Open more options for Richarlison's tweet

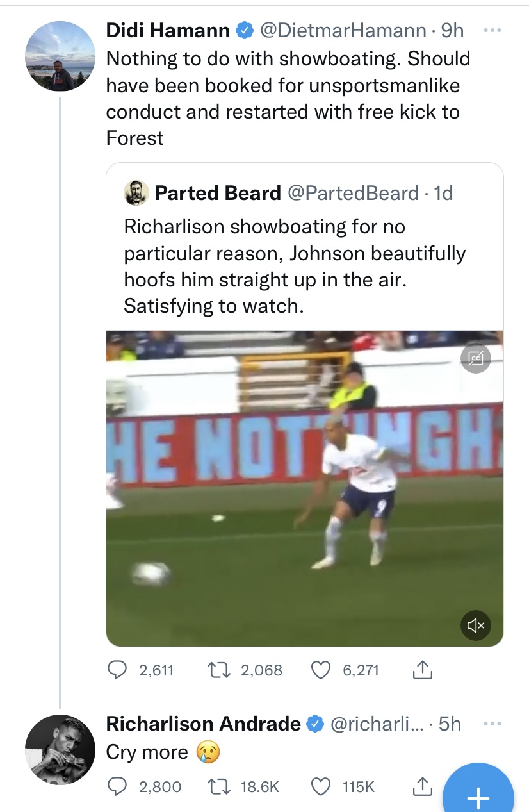point(493,724)
